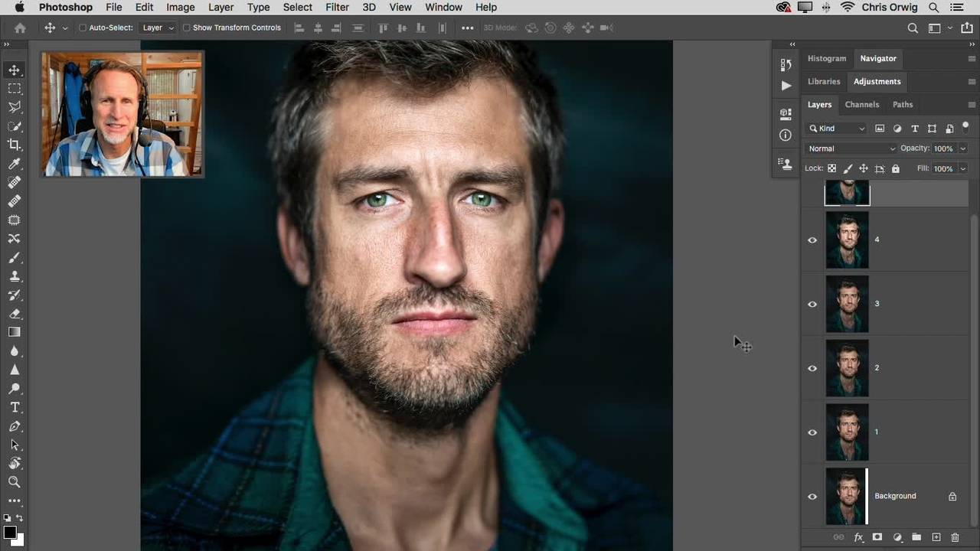This screenshot has height=551, width=980.
Task: Click the foreground color swatch
Action: coord(9,533)
